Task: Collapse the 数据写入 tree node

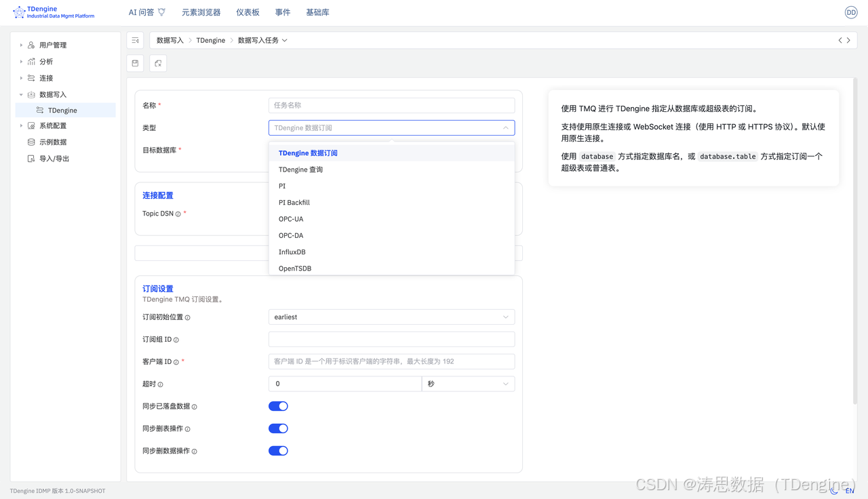Action: coord(21,94)
